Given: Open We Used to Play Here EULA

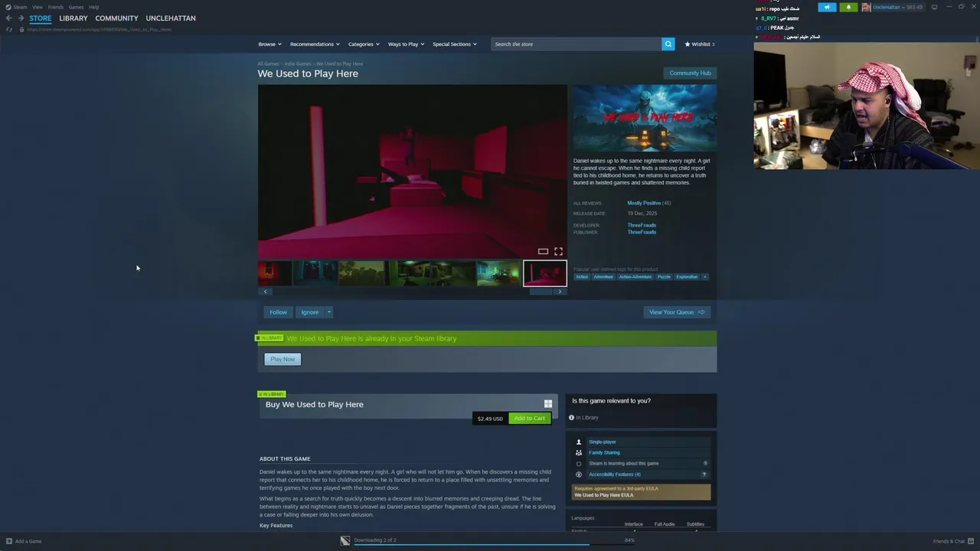Looking at the screenshot, I should coord(604,495).
